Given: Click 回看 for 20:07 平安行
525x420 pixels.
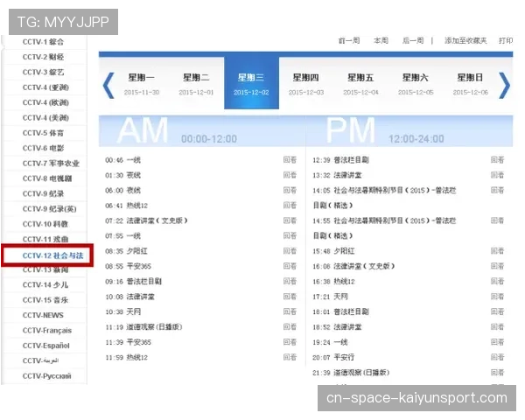Looking at the screenshot, I should click(497, 357).
